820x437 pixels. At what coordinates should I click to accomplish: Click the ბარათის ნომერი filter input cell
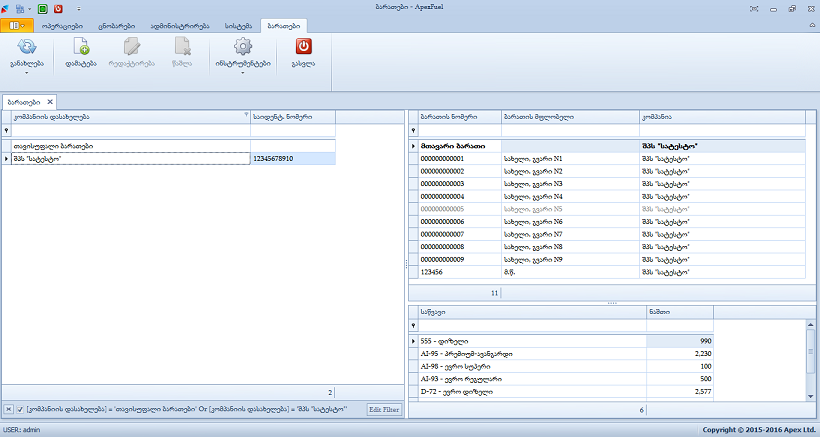click(460, 131)
